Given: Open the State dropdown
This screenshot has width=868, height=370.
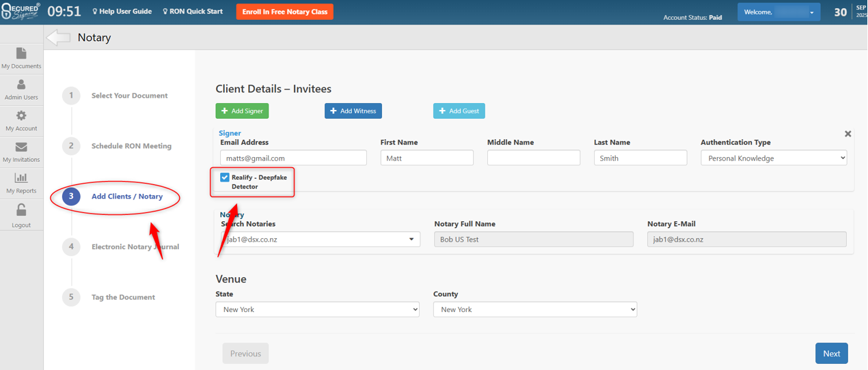Looking at the screenshot, I should tap(317, 309).
